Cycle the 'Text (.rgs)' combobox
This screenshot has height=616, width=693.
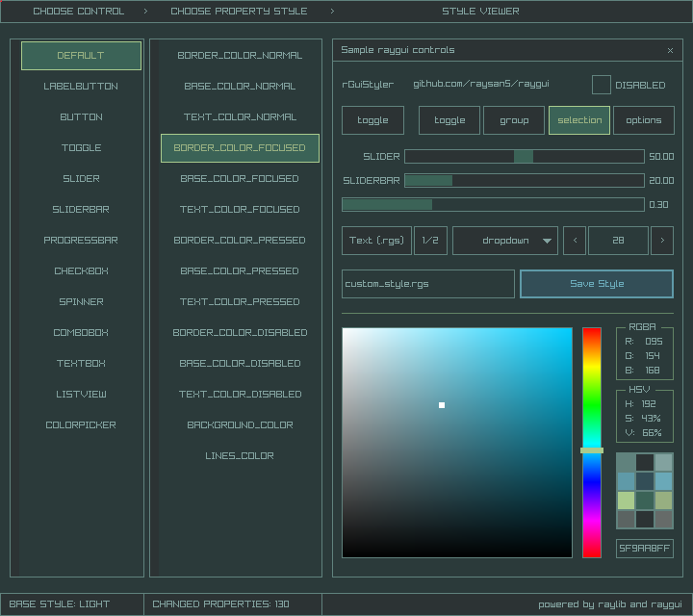[x=376, y=241]
